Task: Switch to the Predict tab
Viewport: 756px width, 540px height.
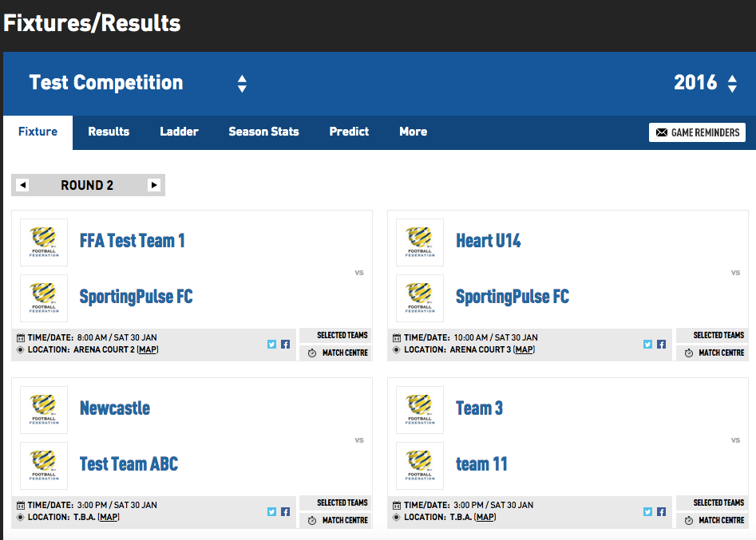Action: [x=349, y=132]
